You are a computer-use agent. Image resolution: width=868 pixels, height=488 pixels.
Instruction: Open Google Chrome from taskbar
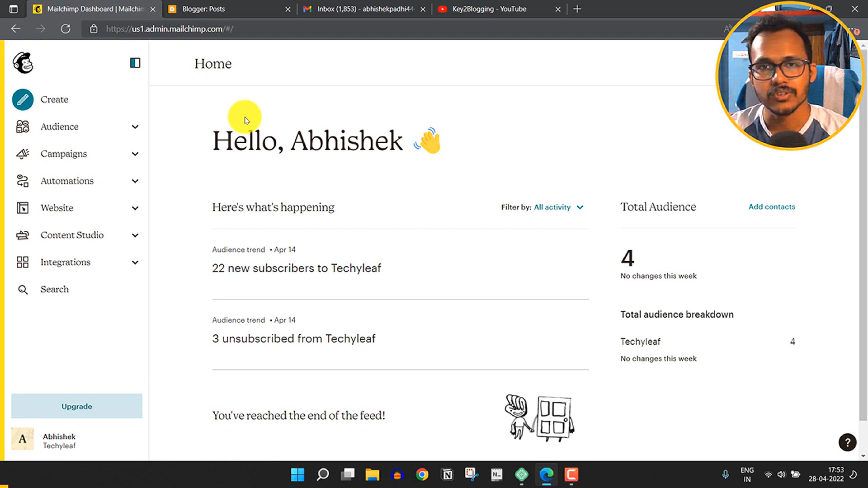click(x=422, y=475)
